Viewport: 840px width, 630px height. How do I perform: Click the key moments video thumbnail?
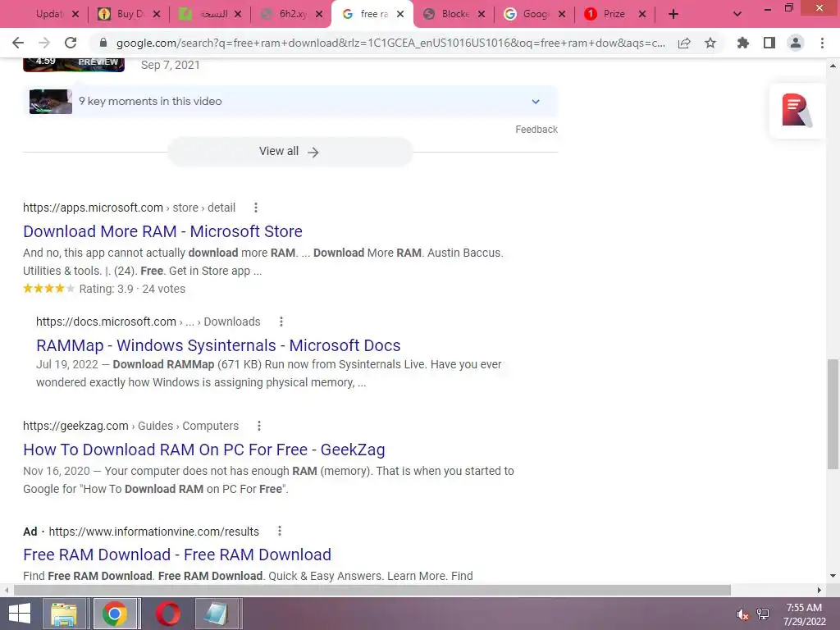(51, 101)
